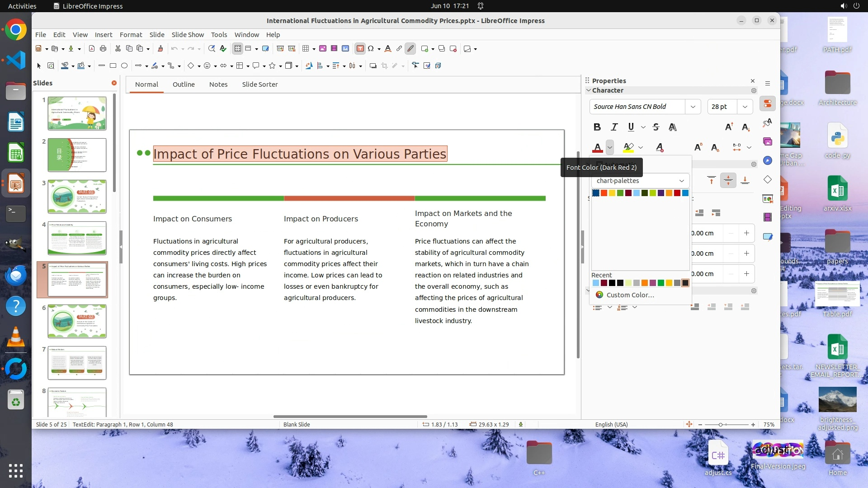Image resolution: width=868 pixels, height=488 pixels.
Task: Click Clear Direct Formatting icon
Action: pos(660,147)
